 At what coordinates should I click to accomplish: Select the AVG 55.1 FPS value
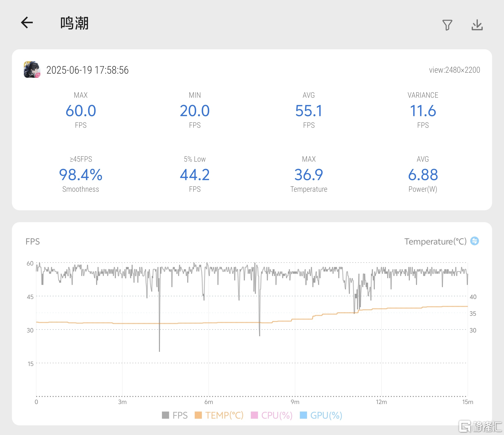[x=309, y=111]
